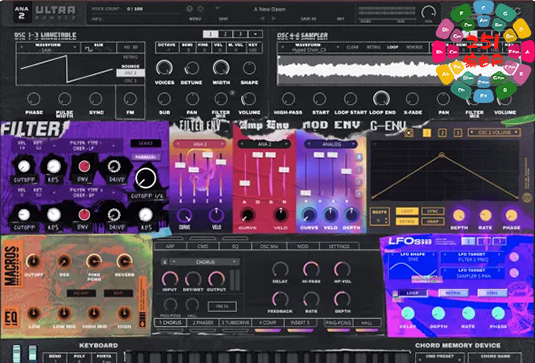535x363 pixels.
Task: Enable SERIES filter routing
Action: (146, 143)
